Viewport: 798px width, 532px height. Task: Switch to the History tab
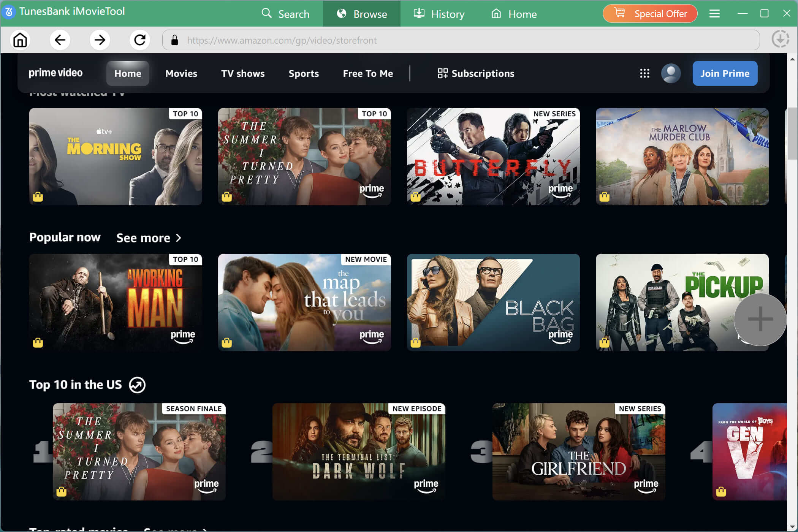coord(439,14)
